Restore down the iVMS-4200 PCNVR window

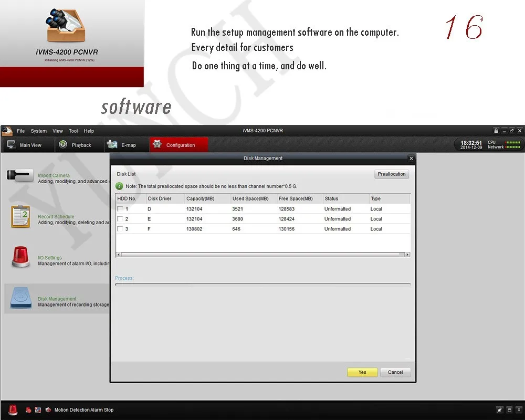tap(511, 131)
